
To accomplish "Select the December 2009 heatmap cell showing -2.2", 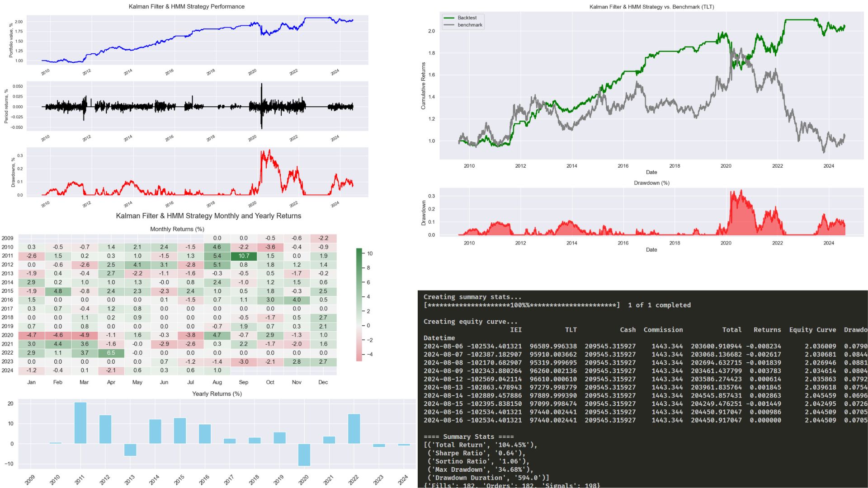I will click(323, 238).
